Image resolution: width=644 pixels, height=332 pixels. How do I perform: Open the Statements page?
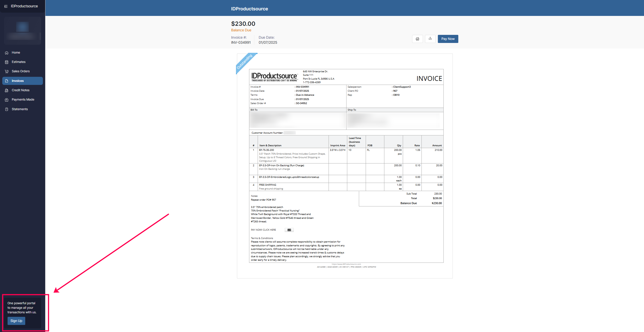(x=22, y=109)
